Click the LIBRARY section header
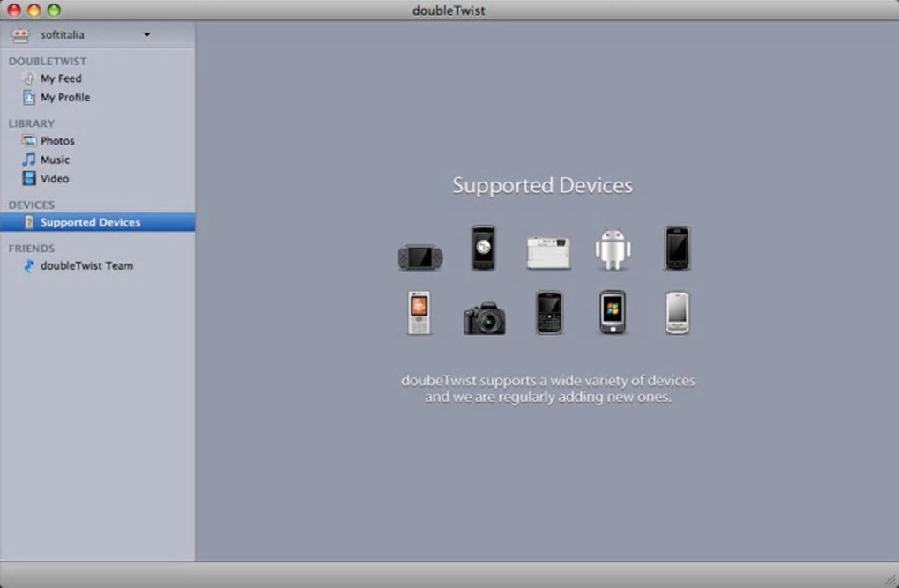 click(32, 124)
